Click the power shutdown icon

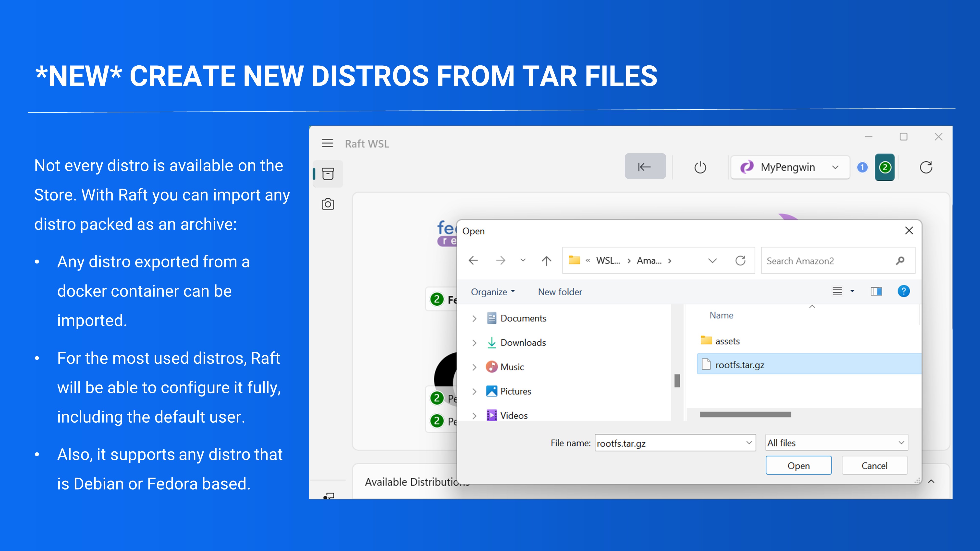tap(700, 167)
